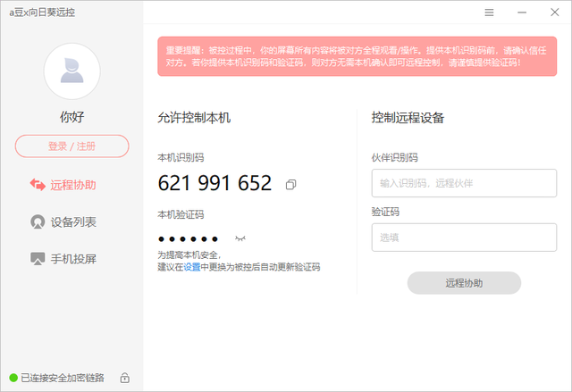This screenshot has height=392, width=572.
Task: Click the 控制远程设备 heading
Action: tap(408, 118)
